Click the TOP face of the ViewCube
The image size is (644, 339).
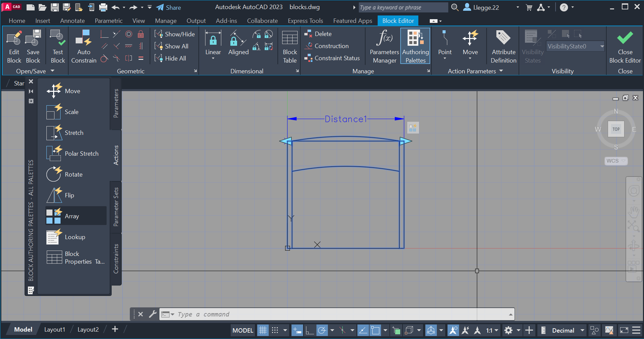(x=616, y=129)
